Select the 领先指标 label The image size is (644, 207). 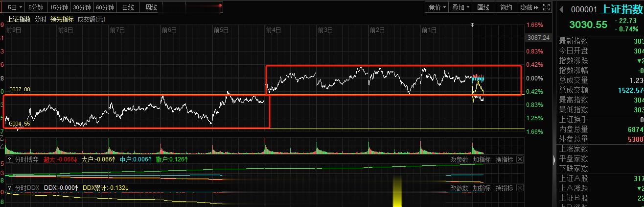click(62, 19)
